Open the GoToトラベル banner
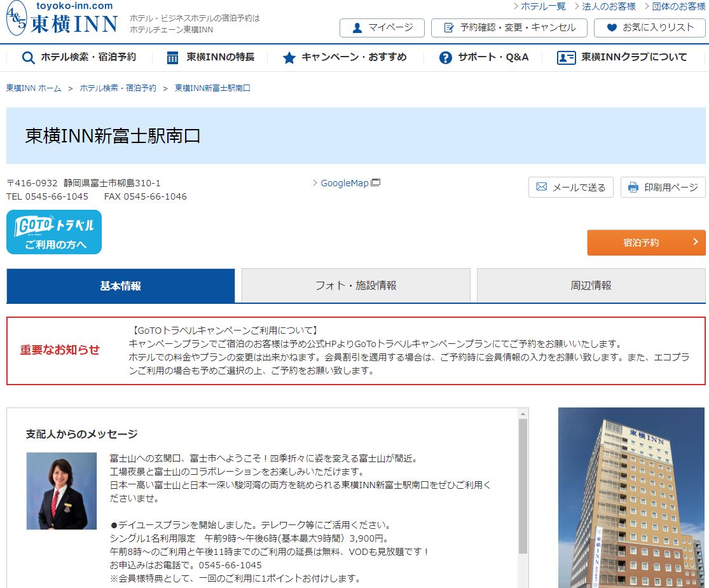Image resolution: width=709 pixels, height=588 pixels. point(54,232)
